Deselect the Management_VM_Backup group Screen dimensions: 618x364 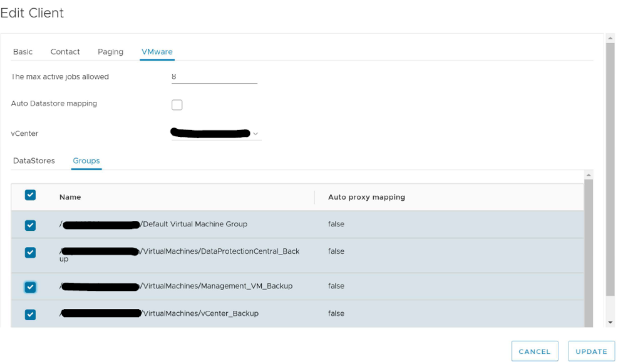(30, 286)
